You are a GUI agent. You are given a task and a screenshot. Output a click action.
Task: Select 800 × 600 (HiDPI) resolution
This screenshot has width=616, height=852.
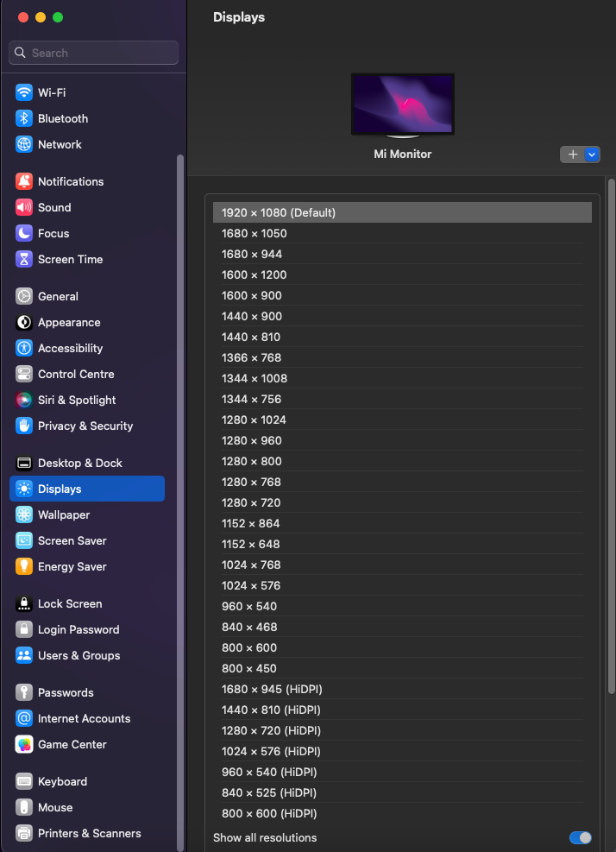(402, 813)
